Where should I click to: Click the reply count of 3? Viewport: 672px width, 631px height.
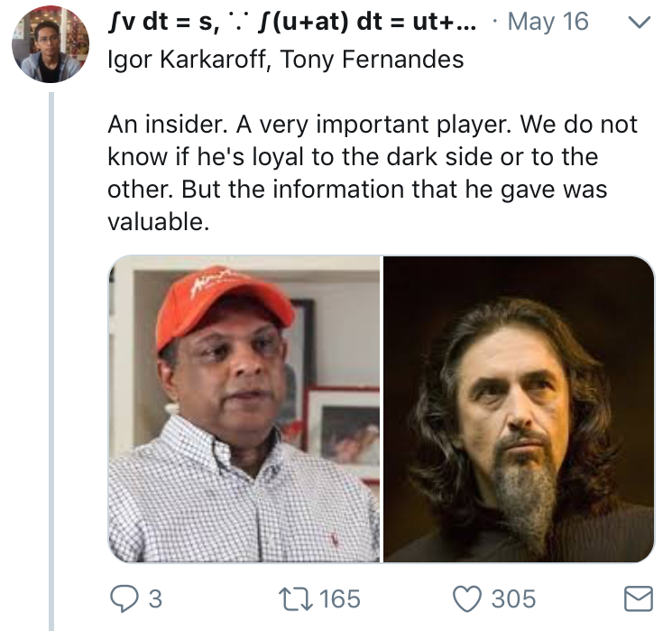[x=154, y=598]
